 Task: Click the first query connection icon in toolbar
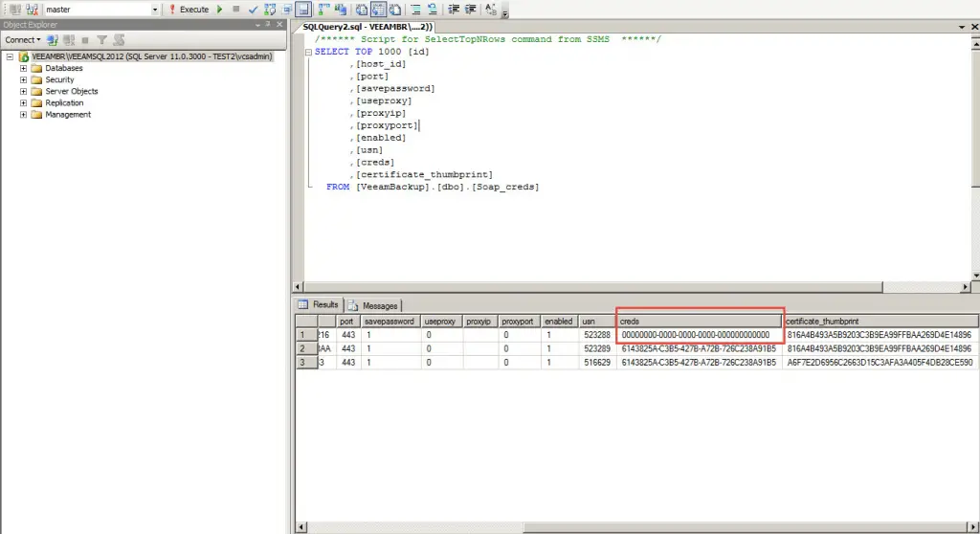[x=15, y=10]
